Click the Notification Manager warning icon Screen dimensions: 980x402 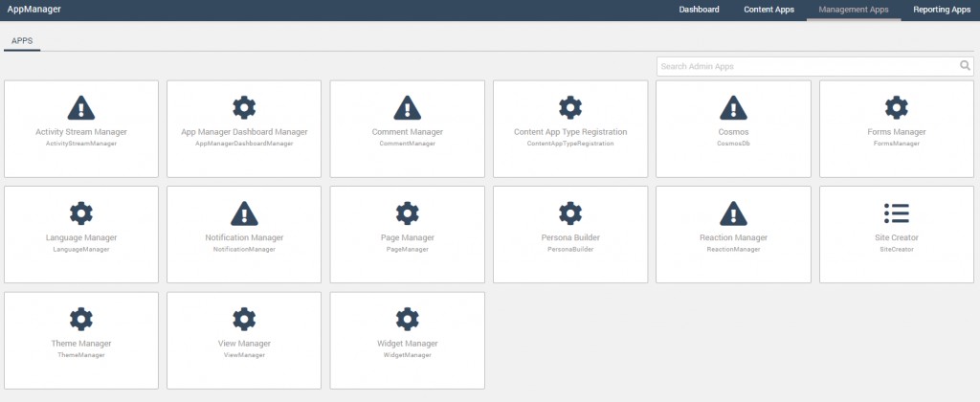click(244, 212)
